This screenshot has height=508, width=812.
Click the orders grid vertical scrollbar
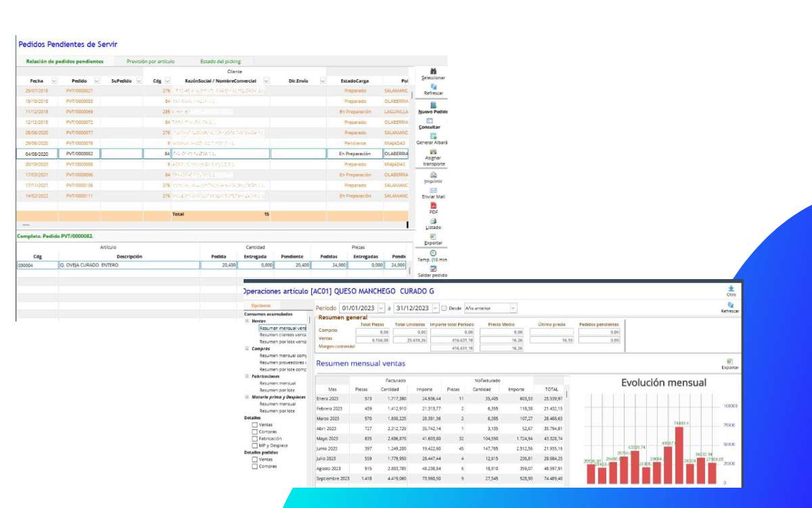click(407, 224)
